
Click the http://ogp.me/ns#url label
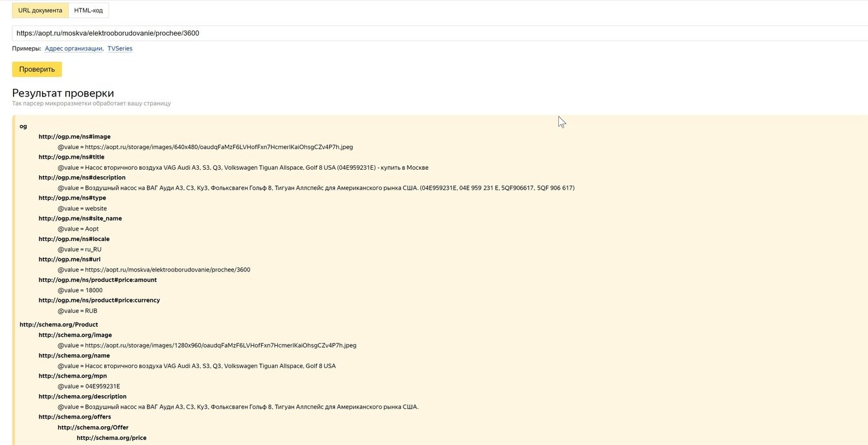(x=69, y=259)
